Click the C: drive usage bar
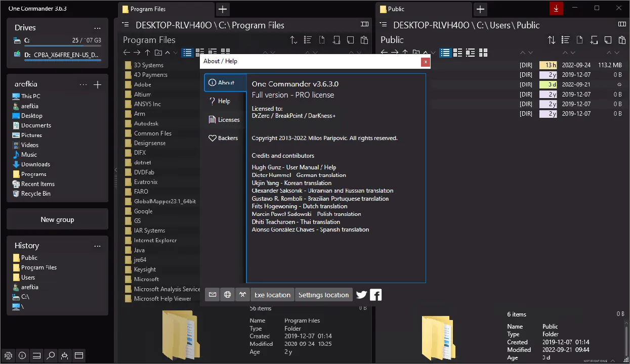This screenshot has height=364, width=630. (63, 46)
